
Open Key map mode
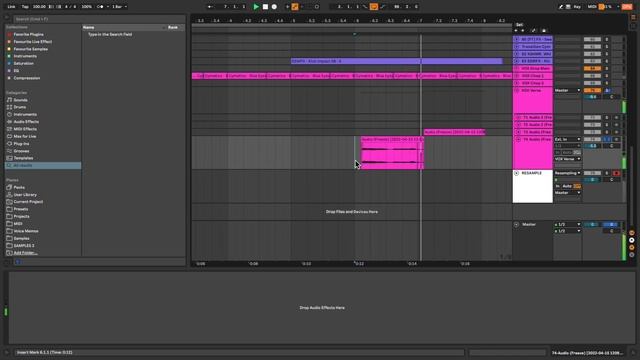[577, 7]
